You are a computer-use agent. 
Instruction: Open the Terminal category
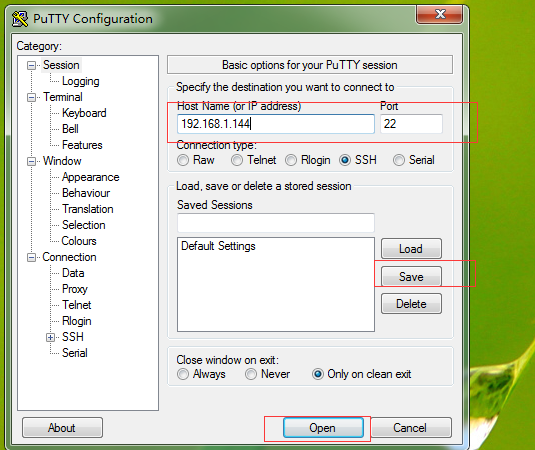click(63, 97)
